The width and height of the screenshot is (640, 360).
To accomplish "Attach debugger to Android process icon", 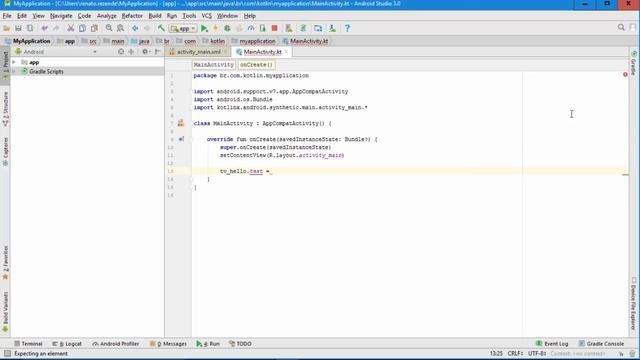I will click(262, 28).
